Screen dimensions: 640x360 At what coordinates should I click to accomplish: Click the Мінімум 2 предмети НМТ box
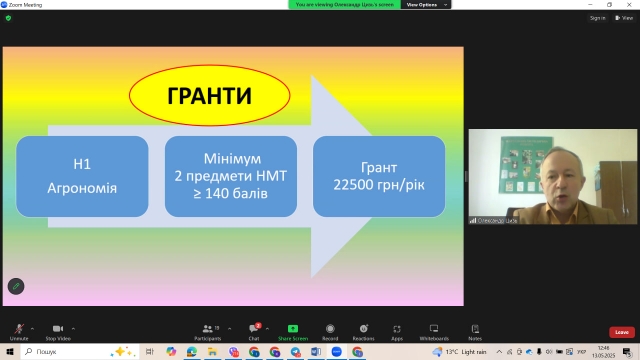coord(231,176)
